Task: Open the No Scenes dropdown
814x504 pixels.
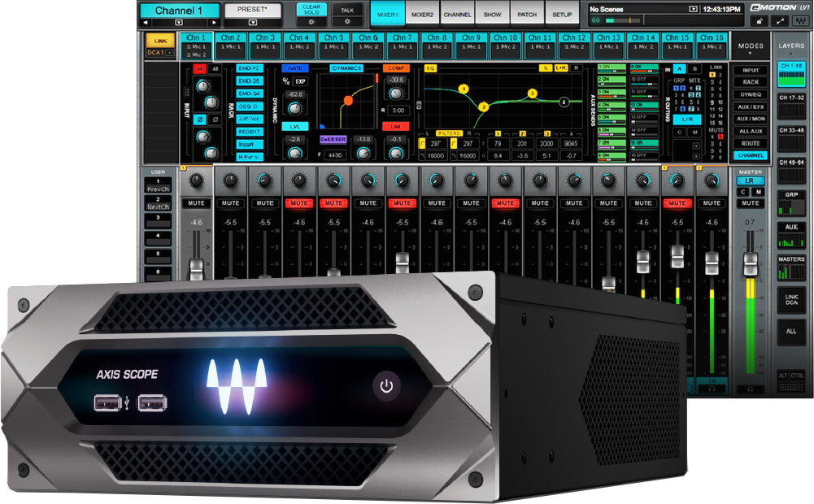Action: 692,8
